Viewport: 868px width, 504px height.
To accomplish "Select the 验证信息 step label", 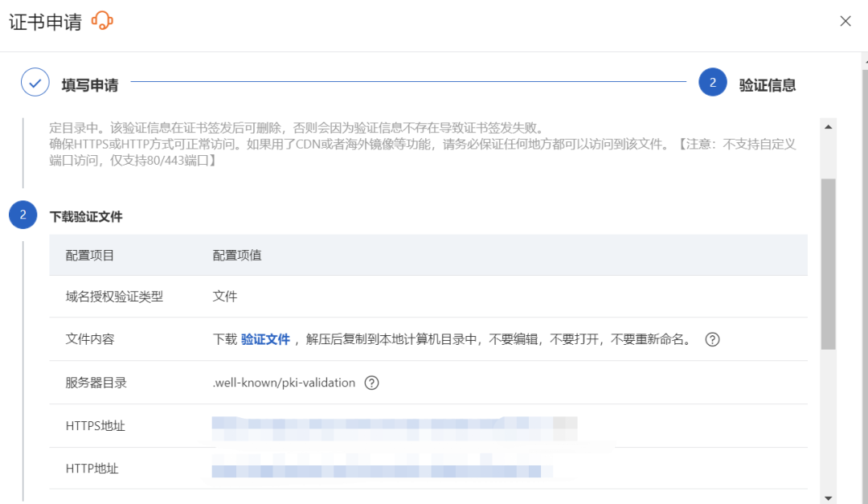I will (768, 85).
